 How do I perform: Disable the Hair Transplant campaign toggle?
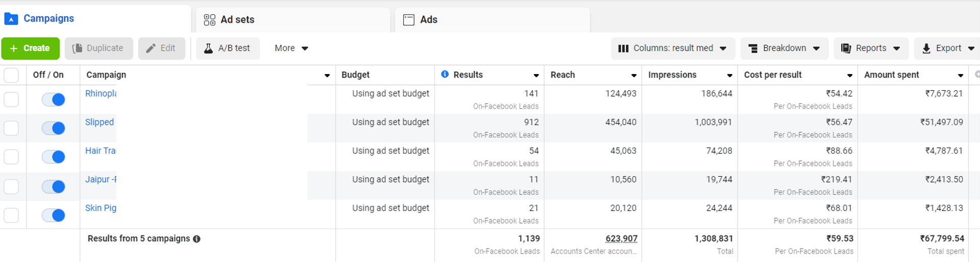tap(54, 157)
